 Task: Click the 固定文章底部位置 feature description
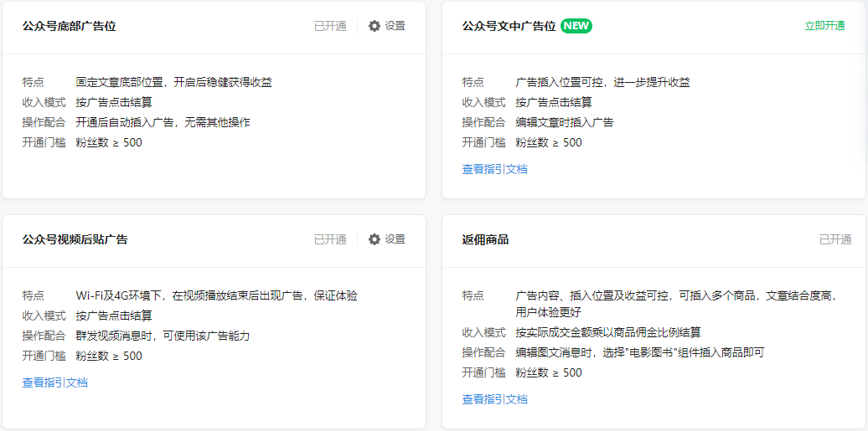point(173,82)
